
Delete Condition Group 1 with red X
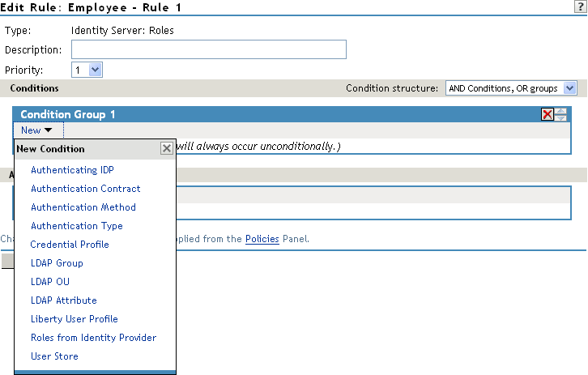pos(548,114)
